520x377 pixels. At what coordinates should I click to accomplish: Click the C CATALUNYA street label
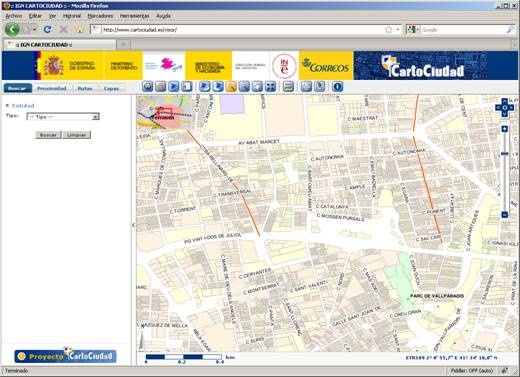pyautogui.click(x=332, y=207)
